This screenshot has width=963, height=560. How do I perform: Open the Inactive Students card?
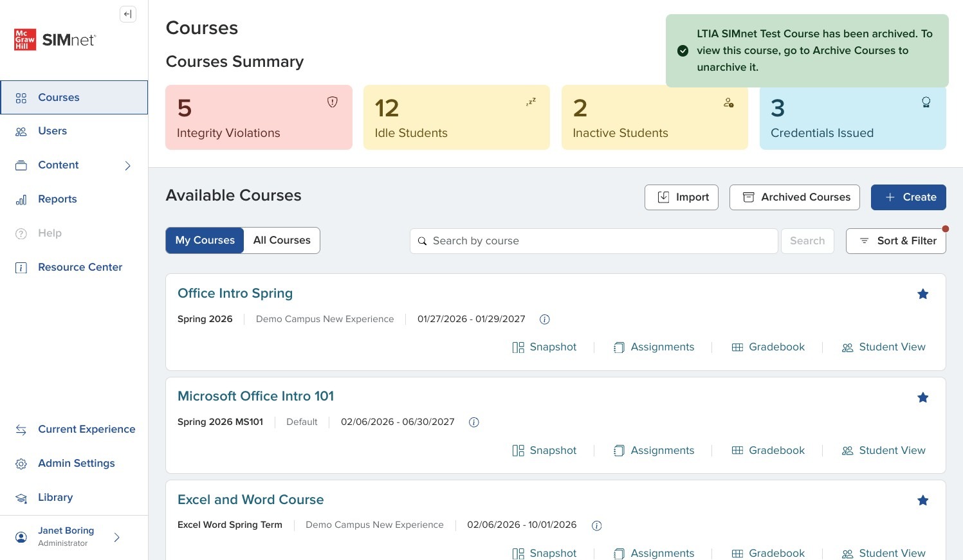[655, 118]
